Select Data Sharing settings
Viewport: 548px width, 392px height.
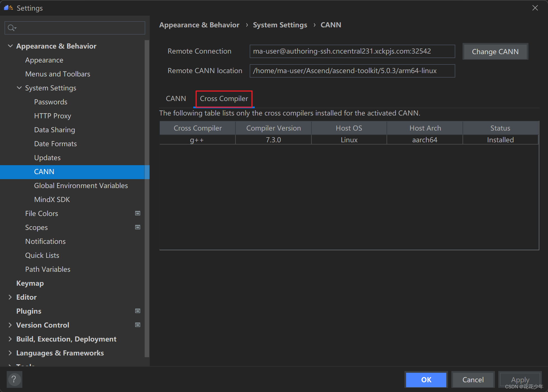pyautogui.click(x=54, y=130)
